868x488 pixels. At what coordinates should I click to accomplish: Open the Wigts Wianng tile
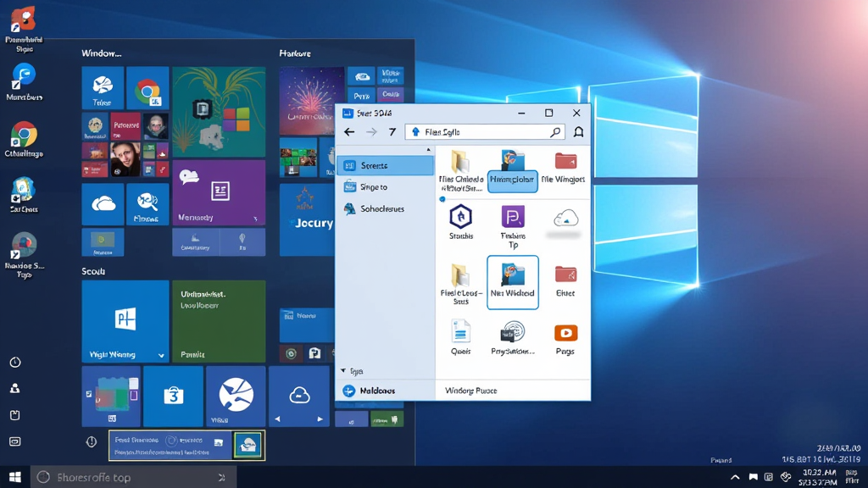click(125, 321)
